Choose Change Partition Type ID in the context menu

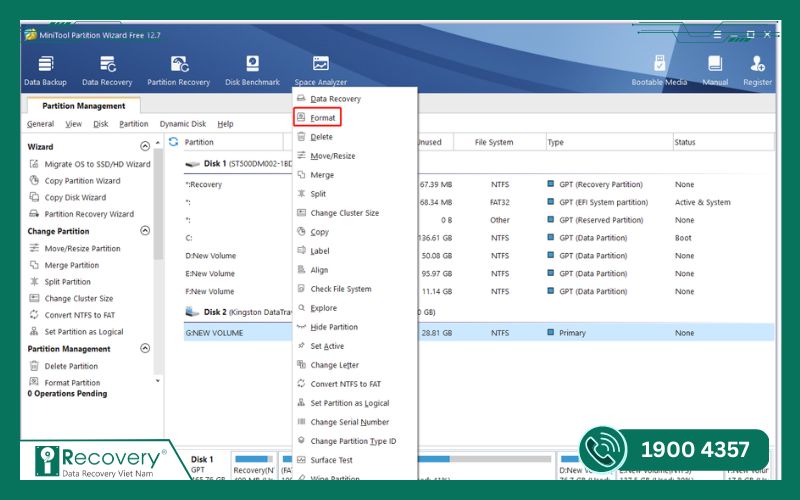point(355,441)
